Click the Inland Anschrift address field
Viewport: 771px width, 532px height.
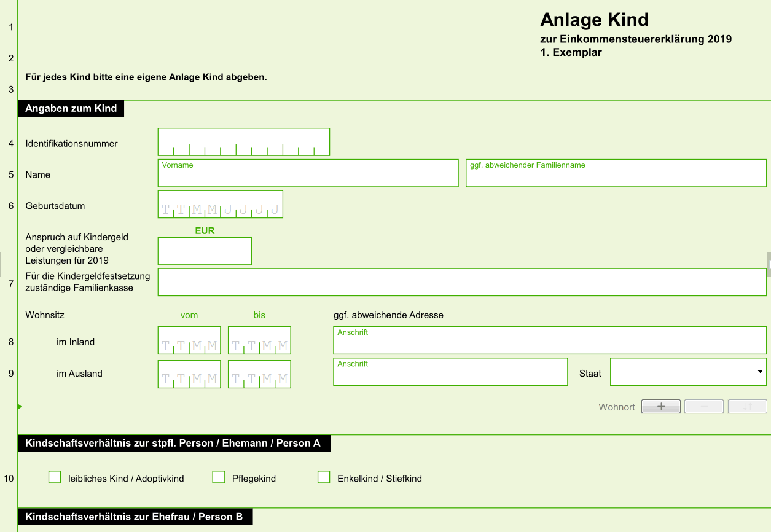[550, 340]
